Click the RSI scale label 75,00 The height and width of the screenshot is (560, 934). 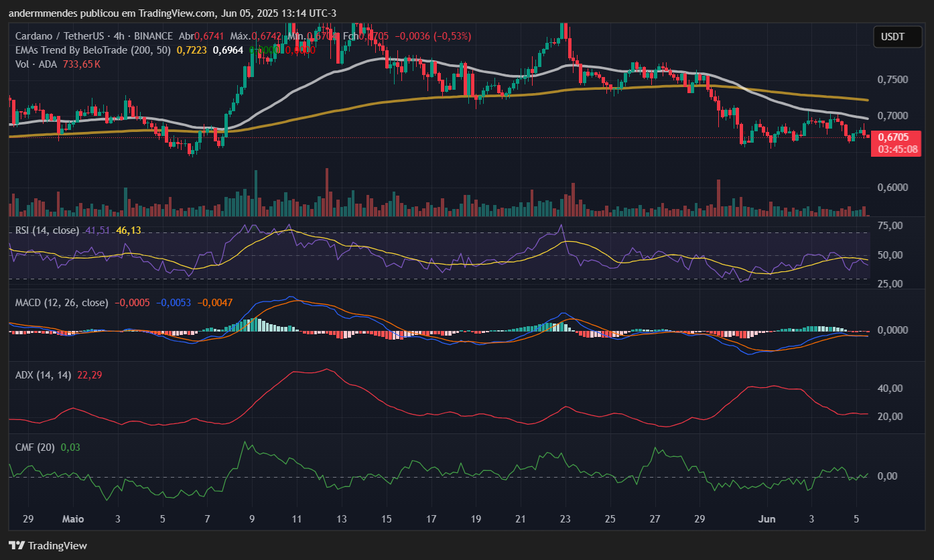click(891, 226)
